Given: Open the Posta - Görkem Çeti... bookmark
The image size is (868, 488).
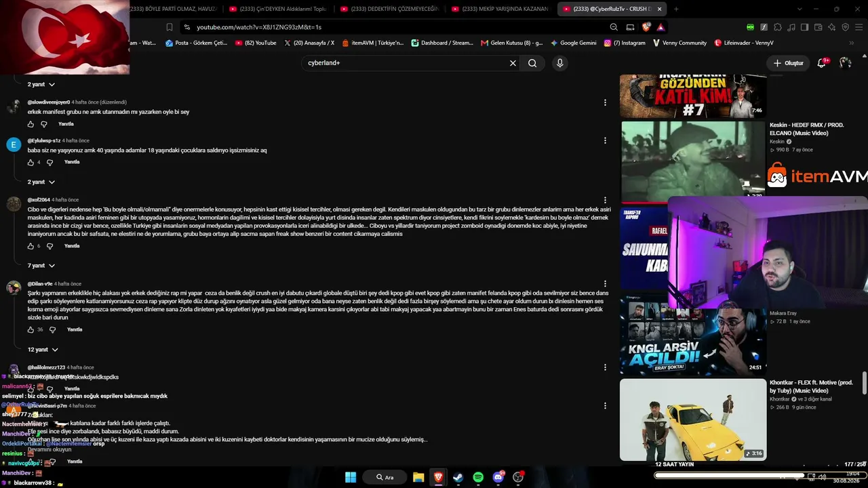Looking at the screenshot, I should click(196, 43).
